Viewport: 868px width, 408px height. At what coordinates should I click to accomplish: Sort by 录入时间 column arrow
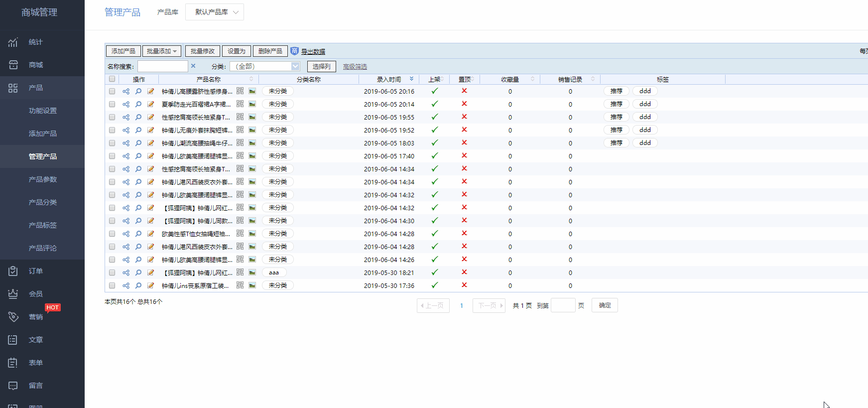[411, 79]
